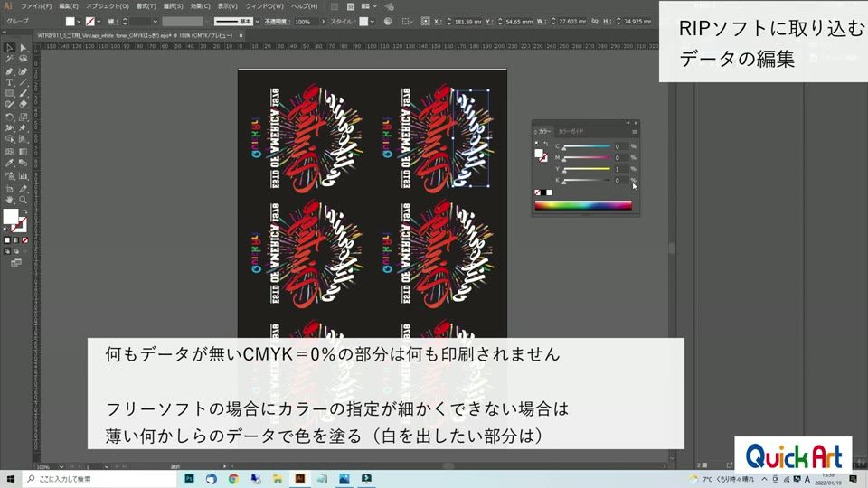Open the 効果(C) menu
This screenshot has height=488, width=868.
pos(201,6)
